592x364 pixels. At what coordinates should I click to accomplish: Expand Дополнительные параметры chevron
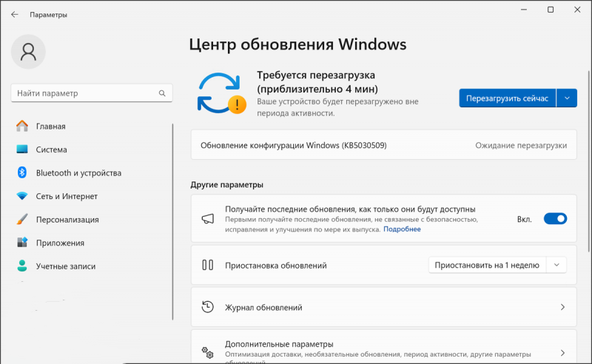pos(562,353)
